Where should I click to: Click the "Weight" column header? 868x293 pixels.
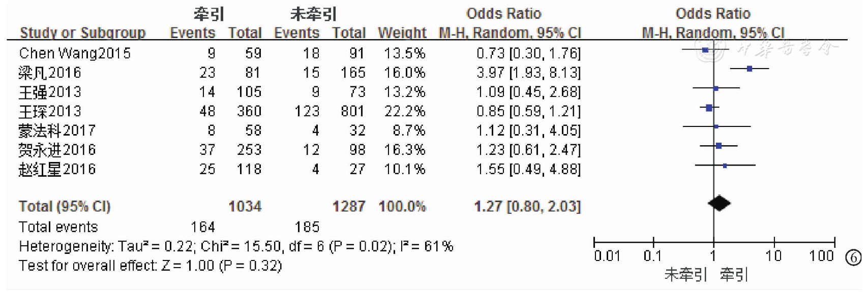(x=402, y=33)
